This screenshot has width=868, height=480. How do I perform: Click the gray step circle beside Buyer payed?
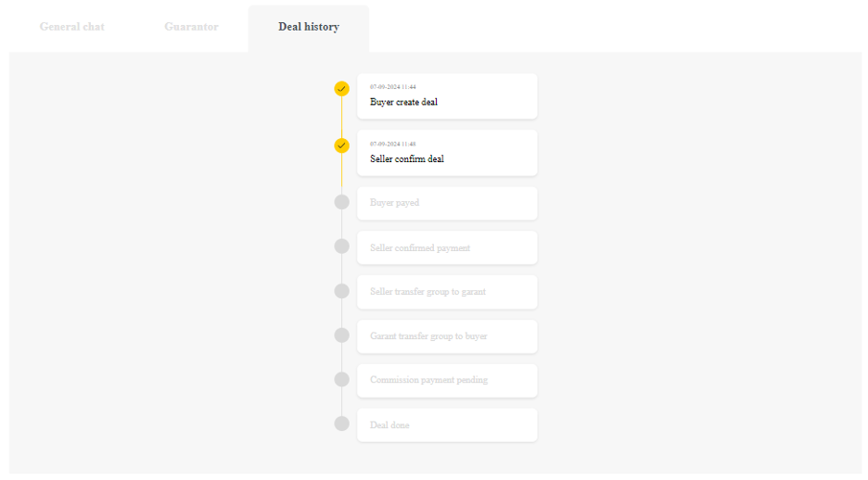(341, 202)
